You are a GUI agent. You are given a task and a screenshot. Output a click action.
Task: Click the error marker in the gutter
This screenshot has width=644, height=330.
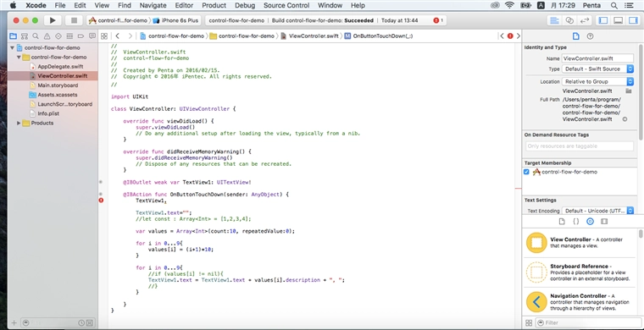(x=101, y=201)
